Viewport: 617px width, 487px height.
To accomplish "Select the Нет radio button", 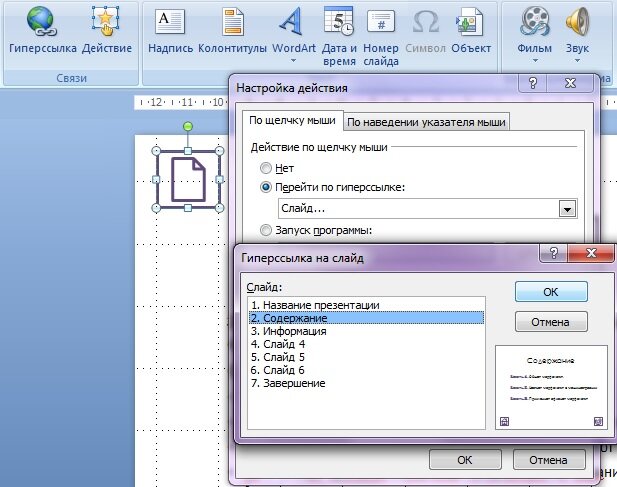I will tap(266, 168).
